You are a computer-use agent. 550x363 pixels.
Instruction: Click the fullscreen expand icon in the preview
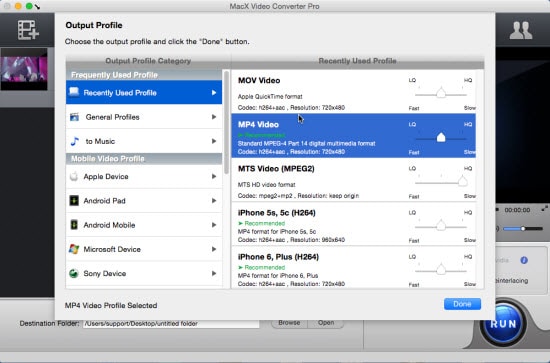pyautogui.click(x=544, y=209)
